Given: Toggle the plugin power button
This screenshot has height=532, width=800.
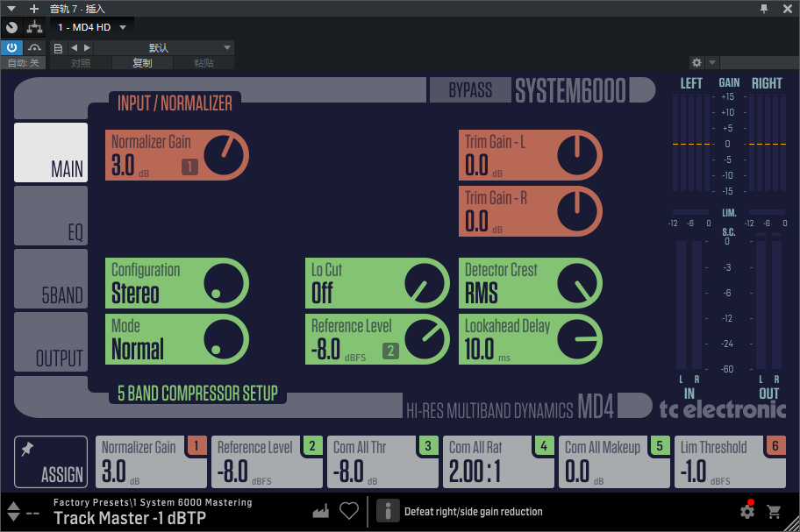Looking at the screenshot, I should (11, 48).
